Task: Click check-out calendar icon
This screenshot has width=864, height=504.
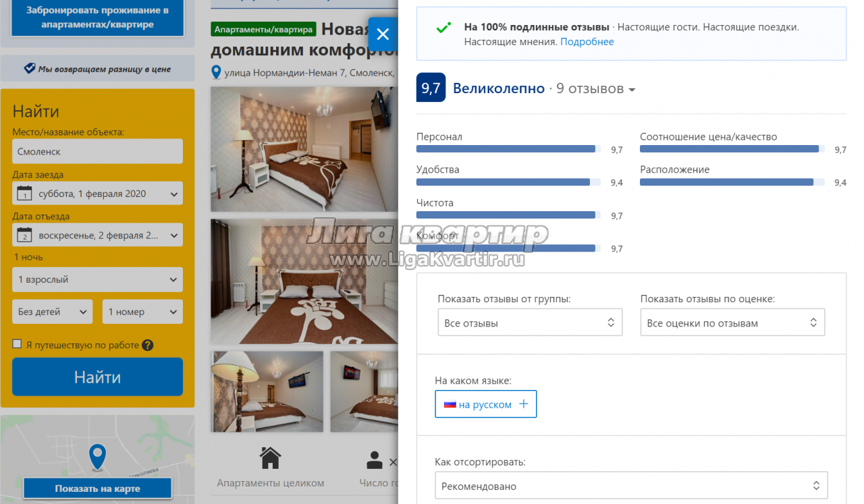Action: (24, 235)
